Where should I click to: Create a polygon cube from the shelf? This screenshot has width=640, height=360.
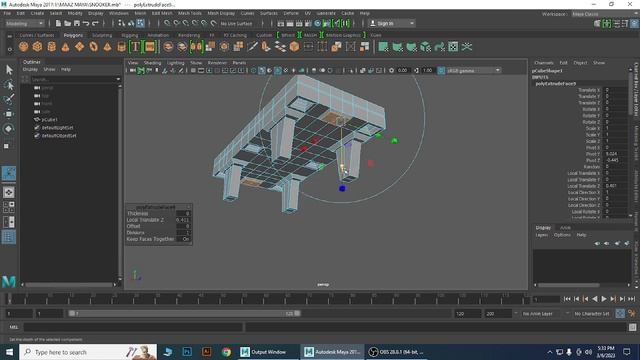(38, 47)
